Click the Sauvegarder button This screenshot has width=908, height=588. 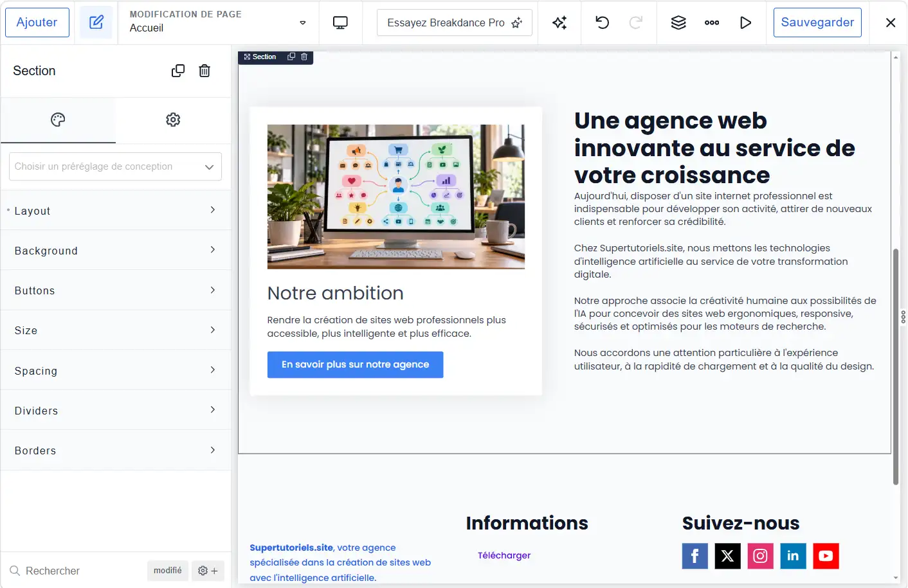pos(817,22)
